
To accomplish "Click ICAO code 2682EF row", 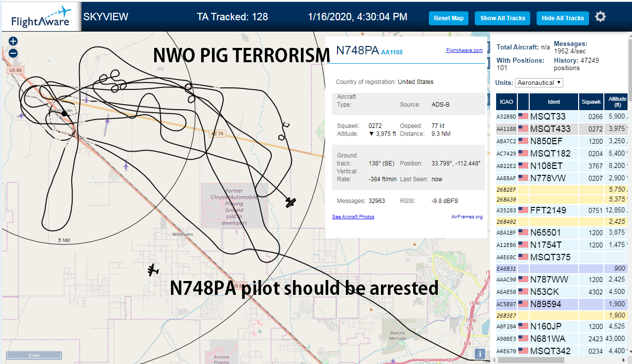I will [561, 190].
